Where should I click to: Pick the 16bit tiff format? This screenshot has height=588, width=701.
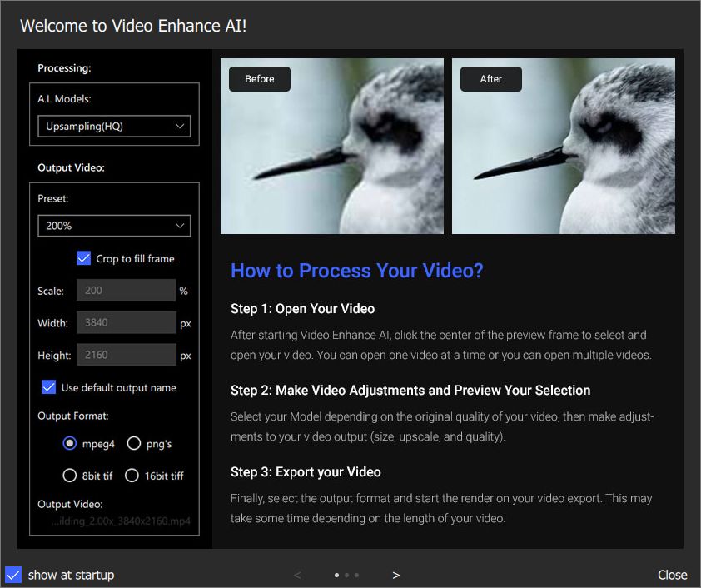pos(132,475)
